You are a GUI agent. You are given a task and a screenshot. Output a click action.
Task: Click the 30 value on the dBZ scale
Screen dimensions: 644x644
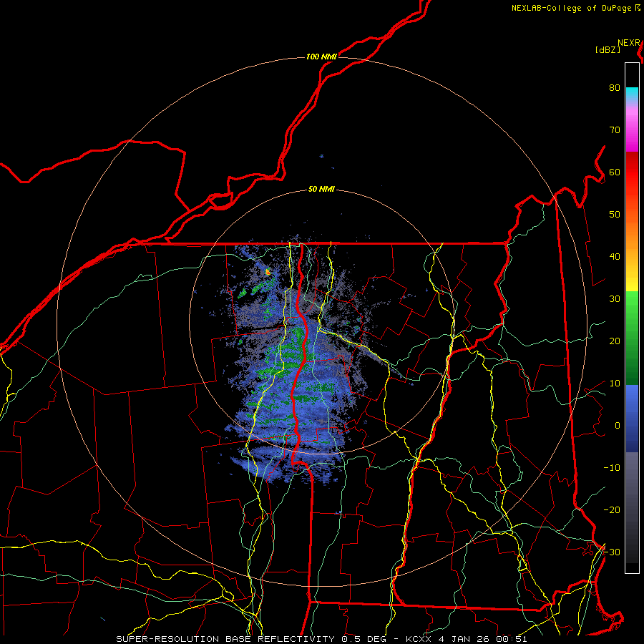point(615,299)
